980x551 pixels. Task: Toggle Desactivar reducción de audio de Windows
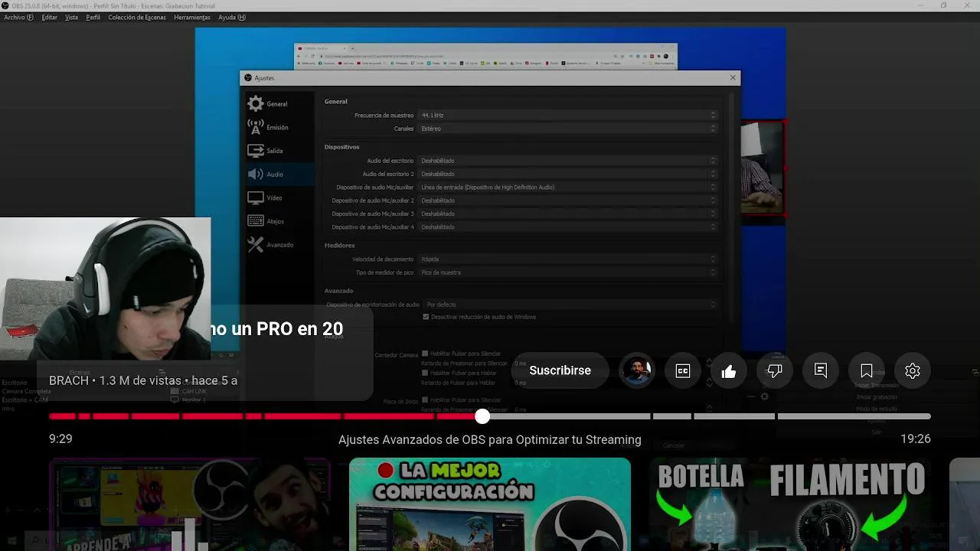[x=426, y=317]
